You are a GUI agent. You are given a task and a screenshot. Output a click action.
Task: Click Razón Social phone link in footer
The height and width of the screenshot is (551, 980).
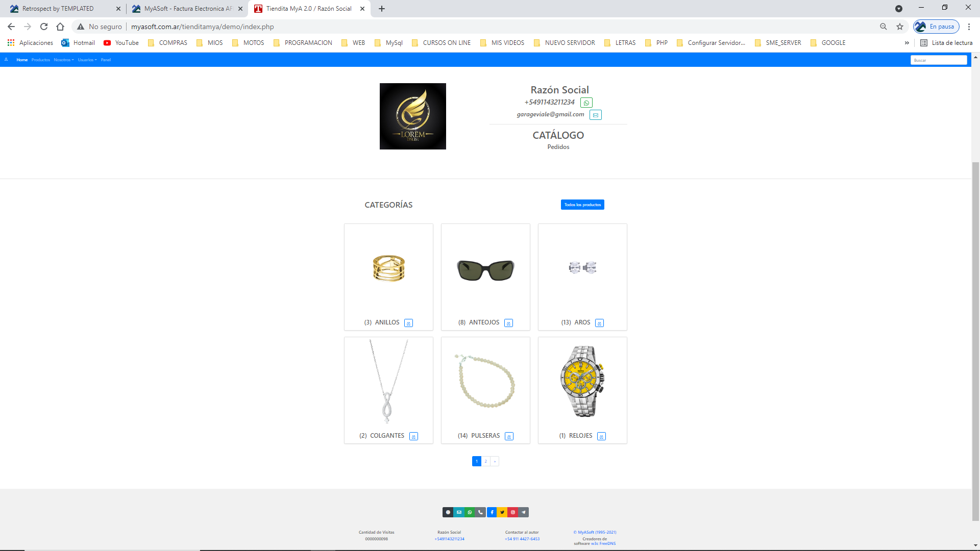pyautogui.click(x=450, y=539)
